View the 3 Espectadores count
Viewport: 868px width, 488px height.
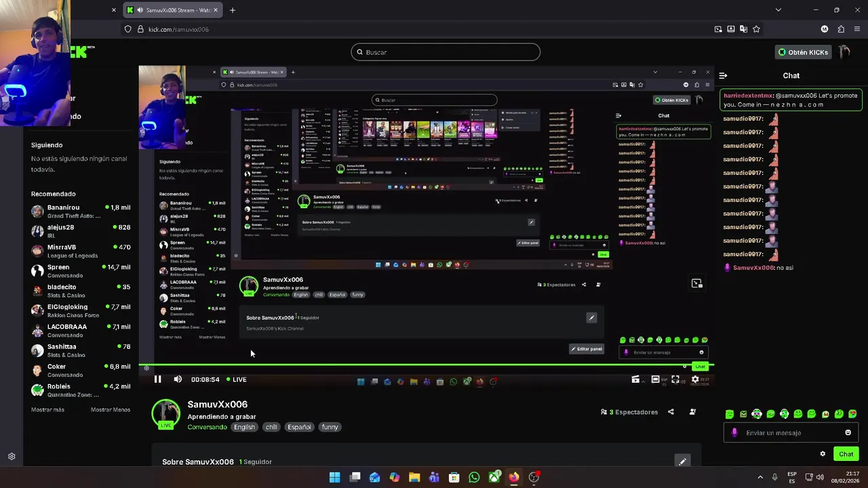click(629, 412)
